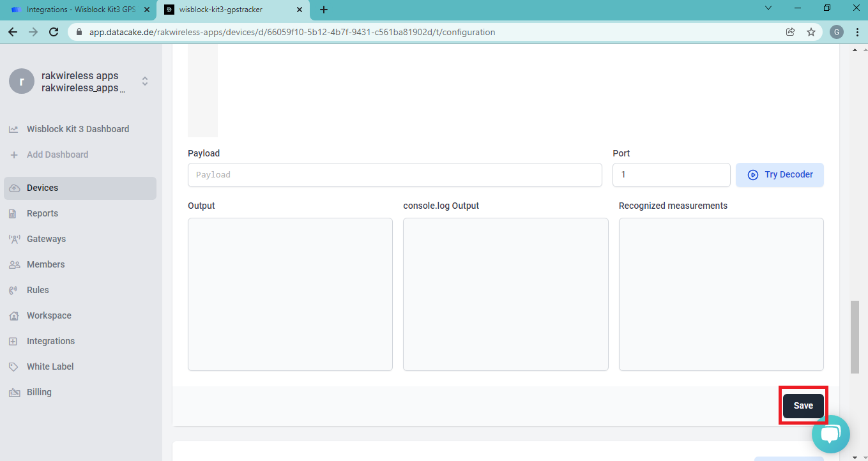
Task: Expand the rakwireless apps workspace switcher
Action: (145, 81)
